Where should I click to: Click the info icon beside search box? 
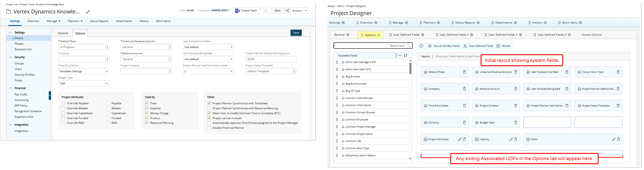(421, 46)
